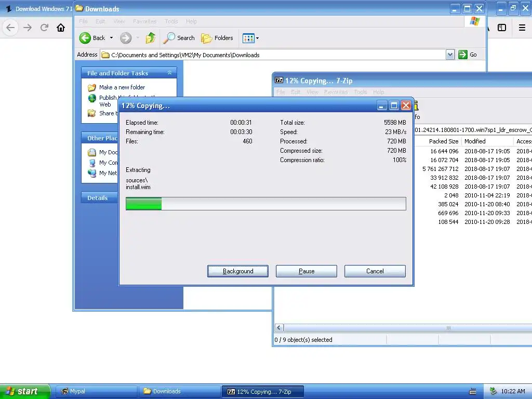
Task: Open the Views dropdown button
Action: (x=251, y=38)
